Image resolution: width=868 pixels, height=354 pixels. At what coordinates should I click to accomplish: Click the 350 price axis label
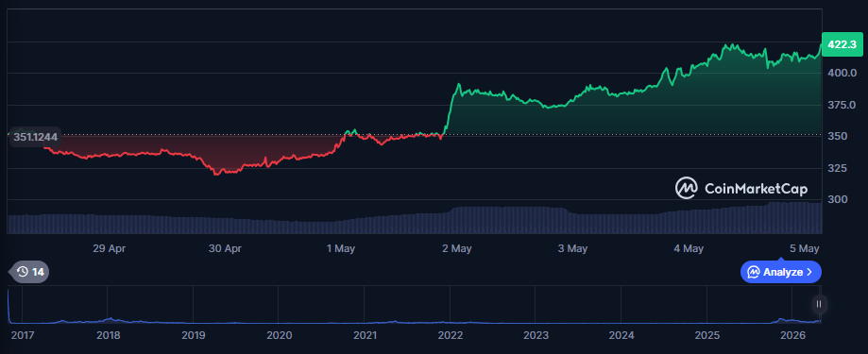tap(837, 136)
